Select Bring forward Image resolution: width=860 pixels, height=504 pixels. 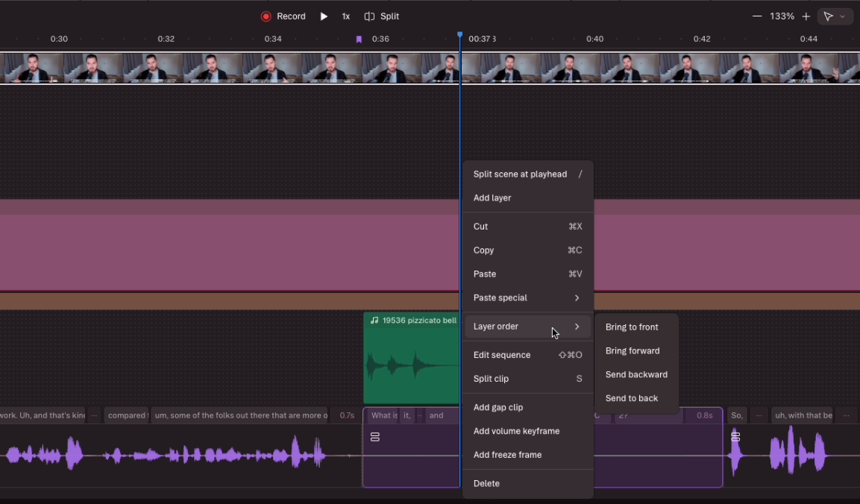click(636, 350)
